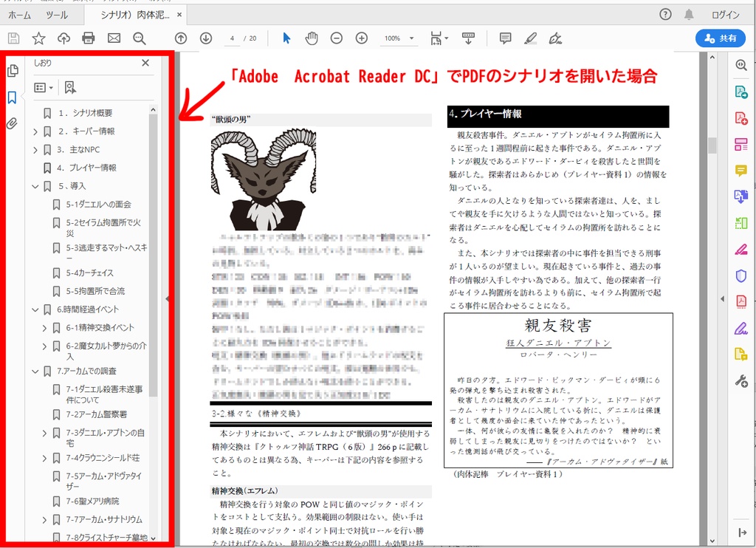
Task: Expand the 6-1精神交換イベント bookmark
Action: [x=44, y=328]
